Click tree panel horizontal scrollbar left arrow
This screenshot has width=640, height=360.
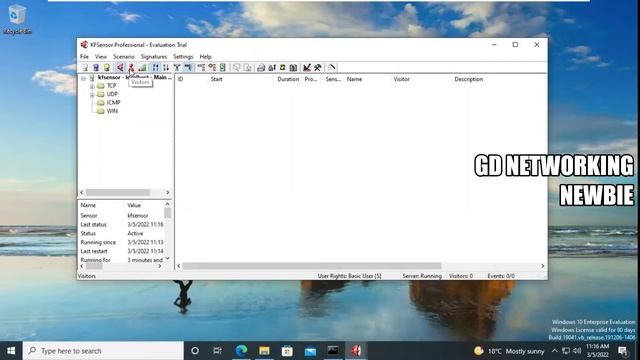[82, 192]
